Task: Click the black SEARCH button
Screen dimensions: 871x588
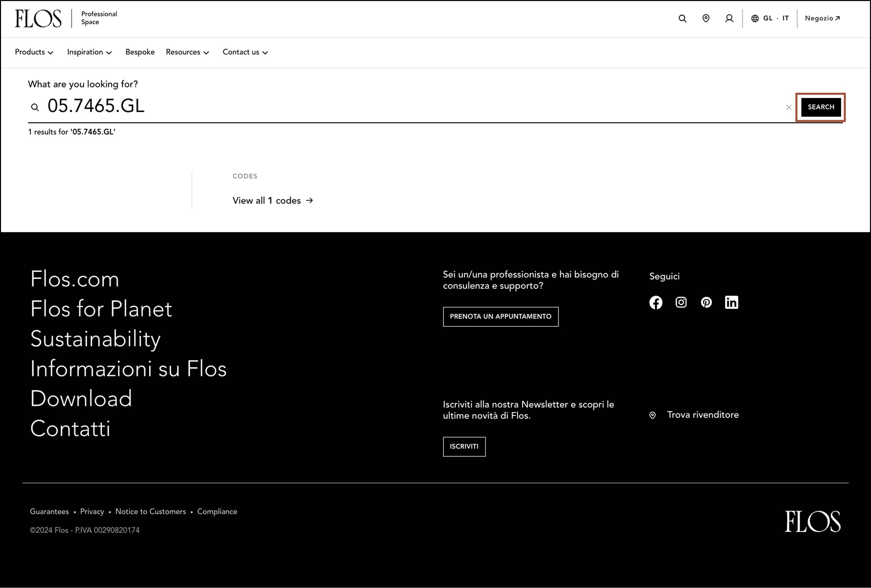Action: coord(821,107)
